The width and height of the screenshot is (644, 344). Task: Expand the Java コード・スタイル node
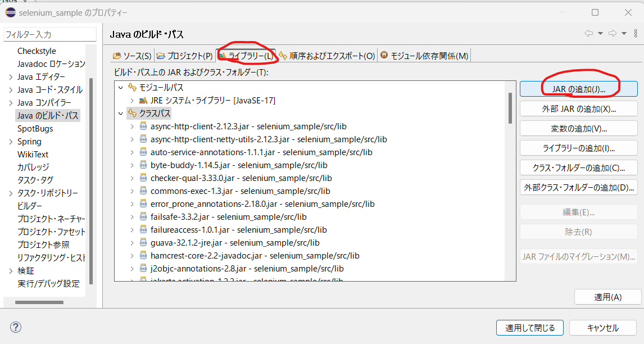point(11,89)
